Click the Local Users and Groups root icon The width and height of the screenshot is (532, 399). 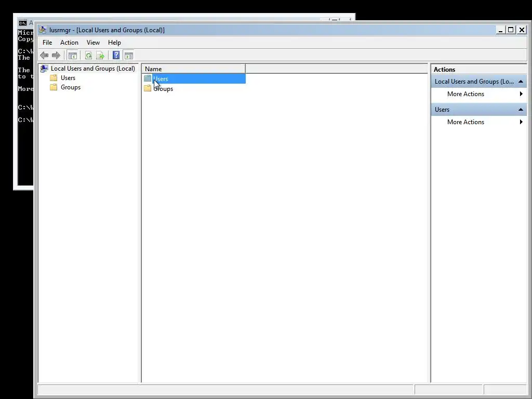pos(44,69)
